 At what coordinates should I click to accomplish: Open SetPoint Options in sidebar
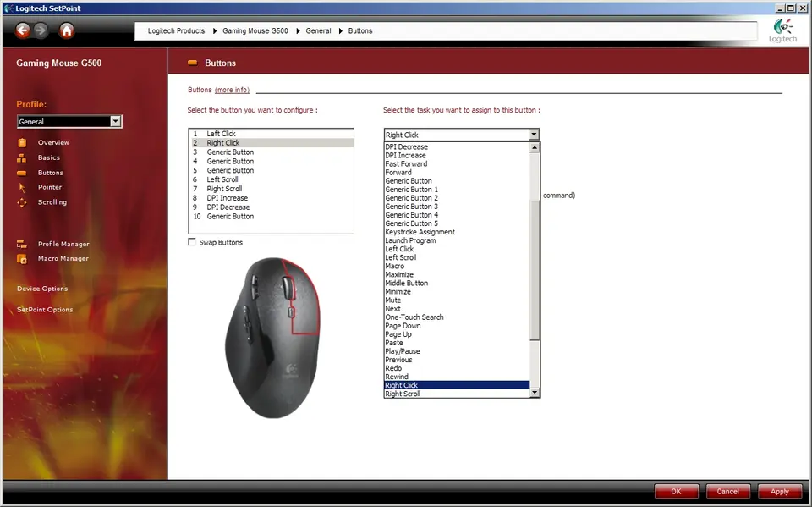click(45, 310)
